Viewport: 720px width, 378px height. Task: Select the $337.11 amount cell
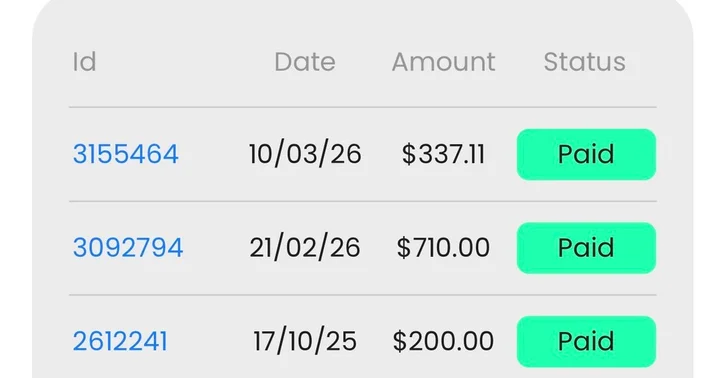[x=443, y=154]
